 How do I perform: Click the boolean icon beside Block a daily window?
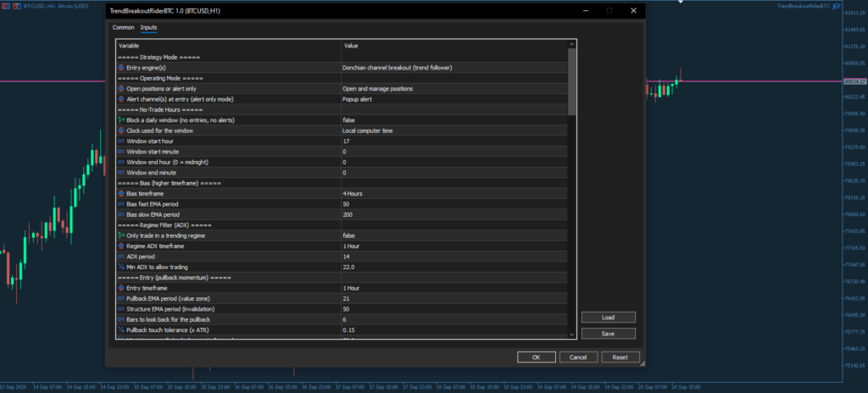click(x=121, y=120)
